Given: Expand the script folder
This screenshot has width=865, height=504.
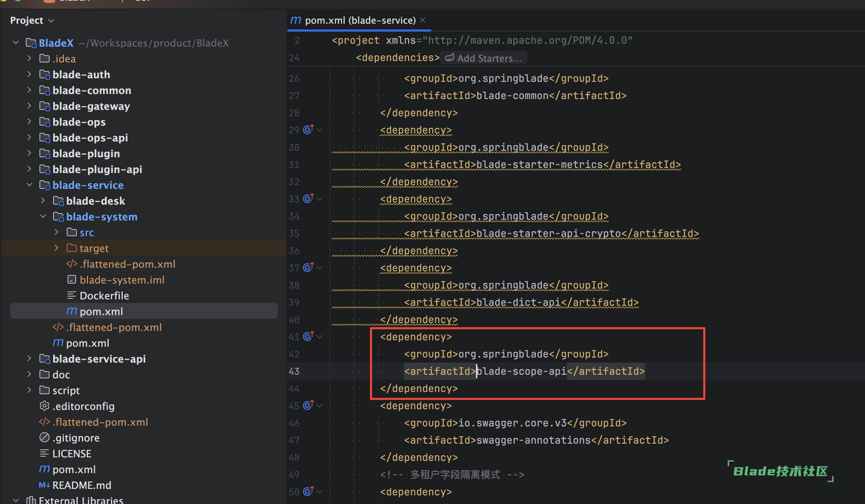Looking at the screenshot, I should 29,390.
